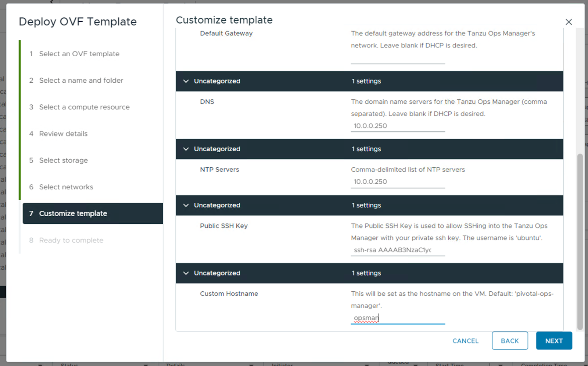Click the DNS setting label
This screenshot has height=366, width=588.
coord(207,102)
